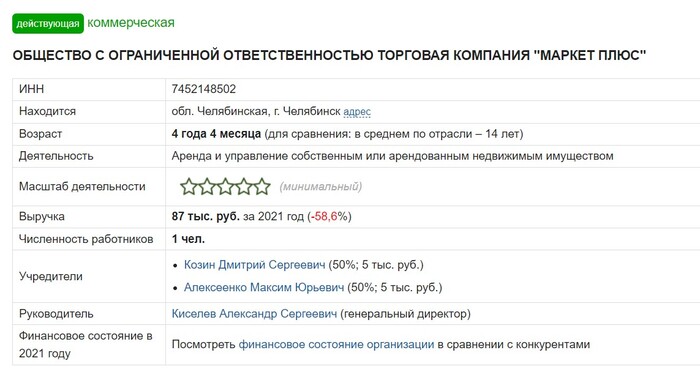Click the second star in Масштаб деятельности
The width and height of the screenshot is (700, 380).
coord(207,187)
